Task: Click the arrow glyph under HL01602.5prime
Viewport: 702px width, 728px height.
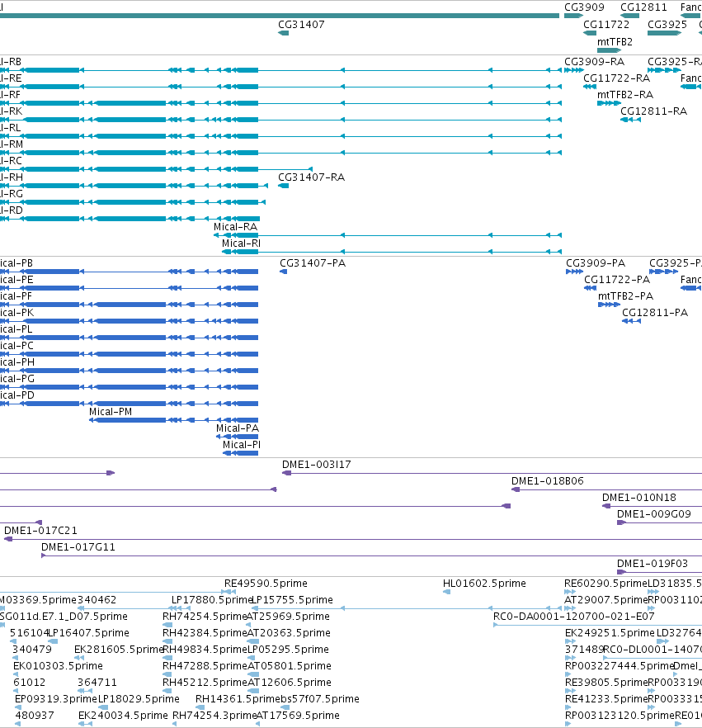Action: coord(447,592)
